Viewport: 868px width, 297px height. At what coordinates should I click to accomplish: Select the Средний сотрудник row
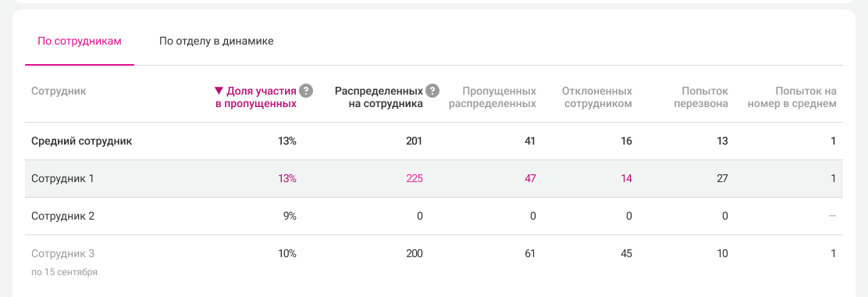coord(434,141)
